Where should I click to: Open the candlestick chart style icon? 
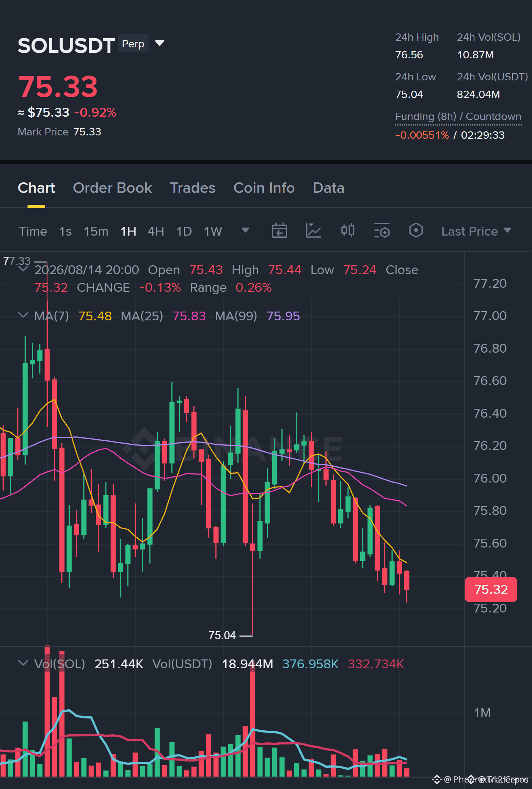(348, 231)
